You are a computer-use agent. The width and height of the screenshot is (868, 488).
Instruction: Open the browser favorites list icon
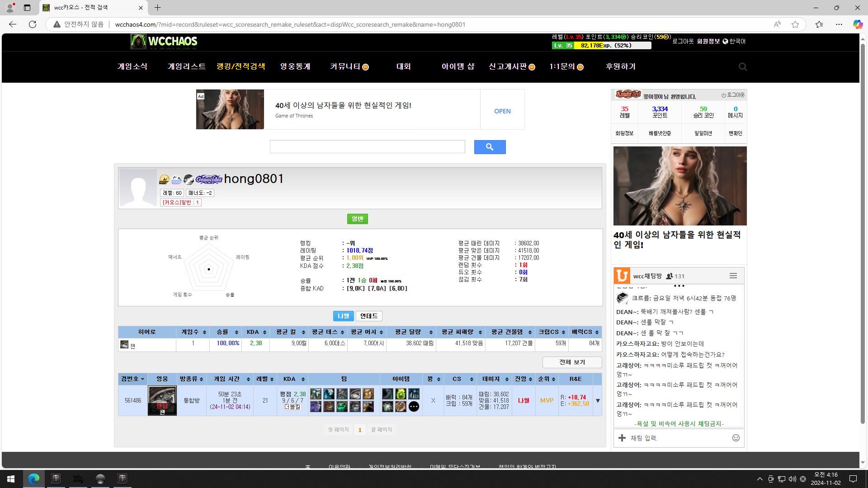pyautogui.click(x=819, y=24)
